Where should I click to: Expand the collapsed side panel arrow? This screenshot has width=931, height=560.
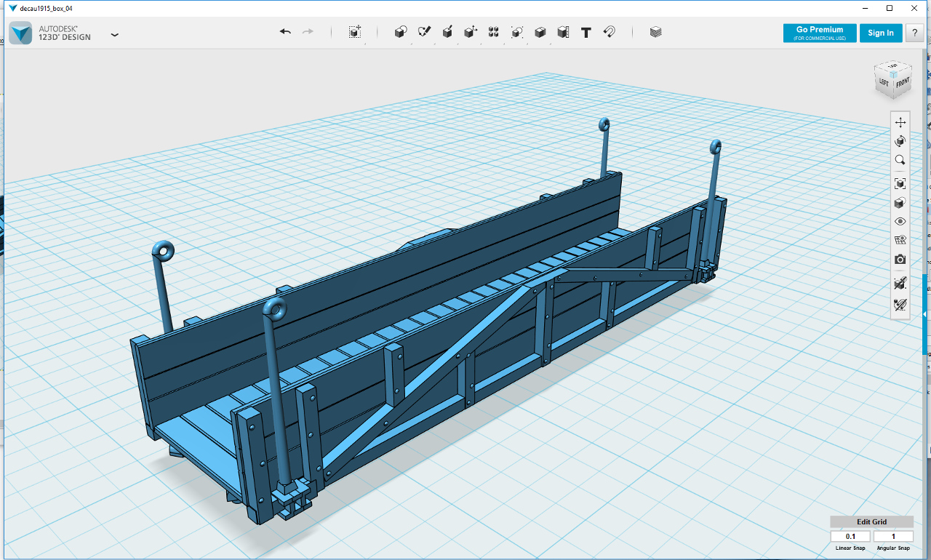click(924, 314)
